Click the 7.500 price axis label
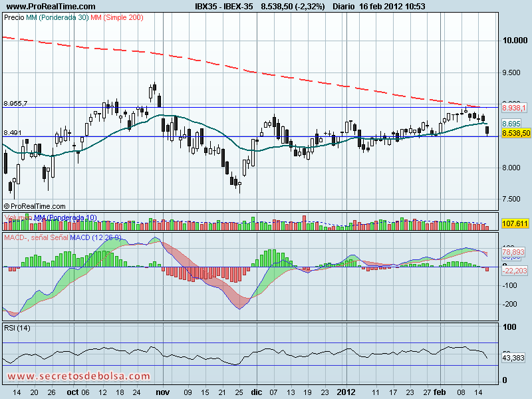 coord(511,199)
